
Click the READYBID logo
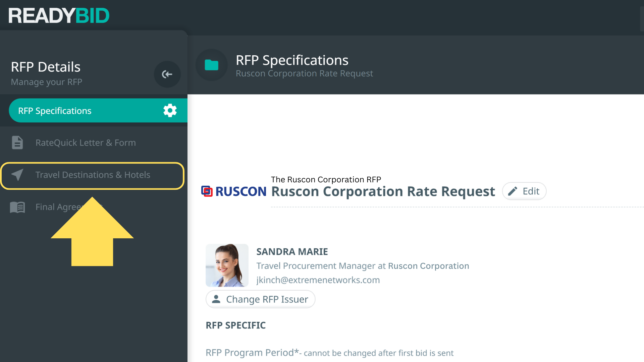[x=59, y=15]
